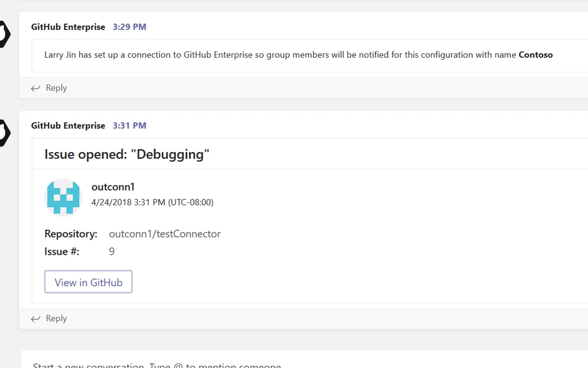Screen dimensions: 588x368
Task: Click the 3:29 PM timestamp
Action: click(129, 27)
